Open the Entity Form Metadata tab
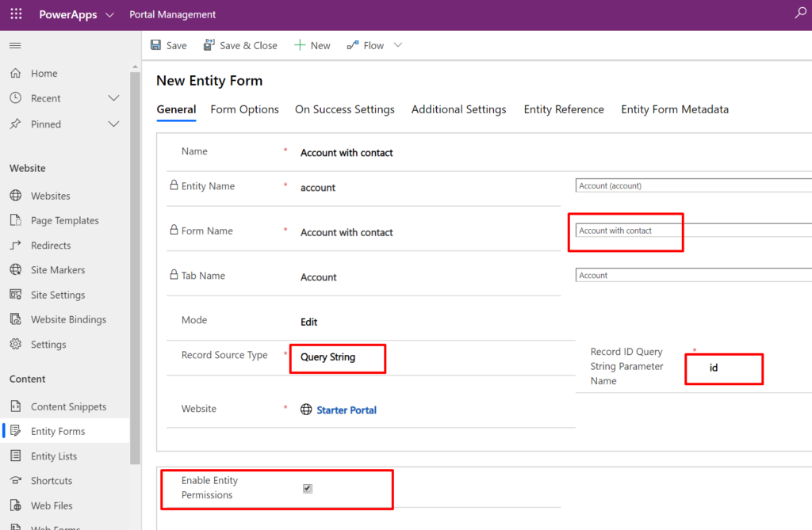This screenshot has height=530, width=812. pos(675,110)
